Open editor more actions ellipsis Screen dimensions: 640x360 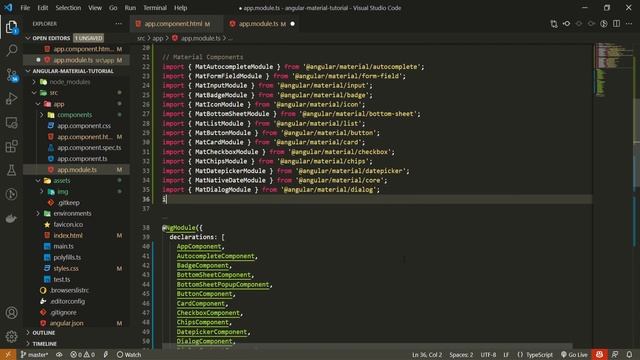(629, 24)
